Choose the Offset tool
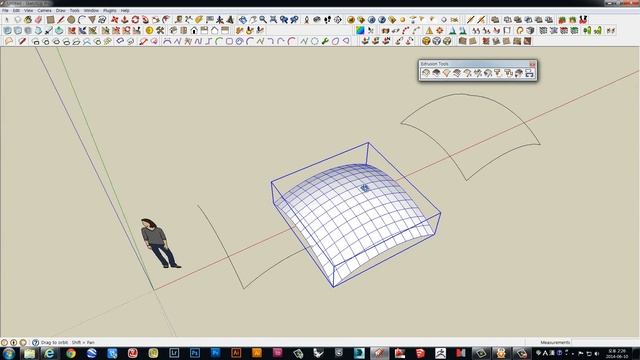Screen dimensions: 640x360 point(166,20)
